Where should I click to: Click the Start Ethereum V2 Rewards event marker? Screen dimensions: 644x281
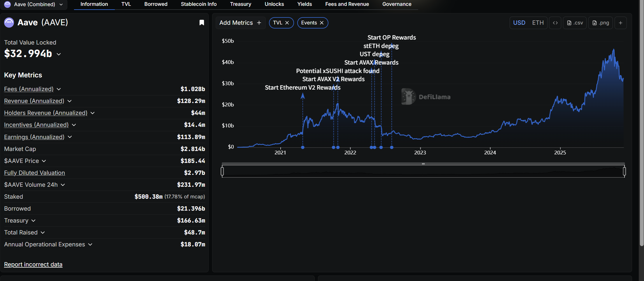pyautogui.click(x=303, y=147)
